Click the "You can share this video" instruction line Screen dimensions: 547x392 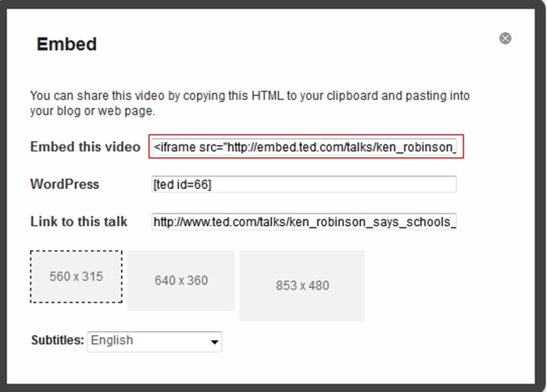coord(250,96)
